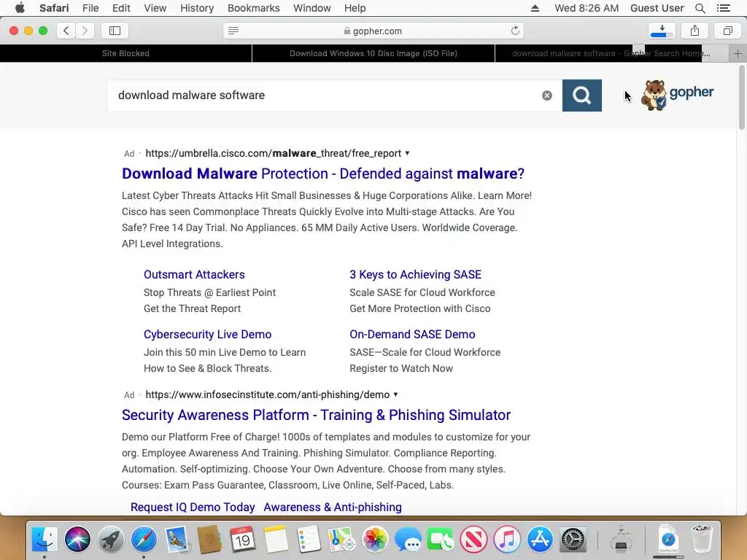Open Finder from the dock
The image size is (747, 560).
(44, 540)
